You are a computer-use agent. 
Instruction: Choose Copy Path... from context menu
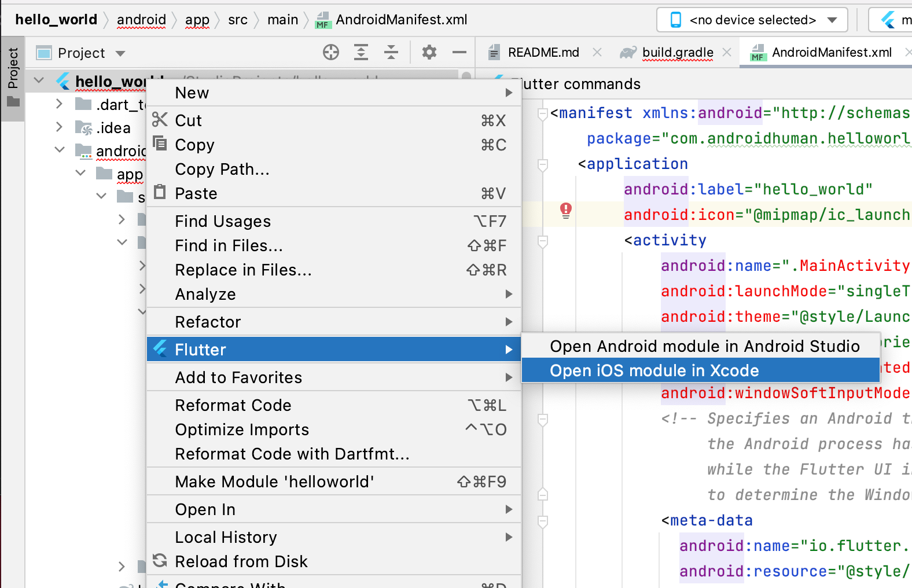pyautogui.click(x=334, y=169)
